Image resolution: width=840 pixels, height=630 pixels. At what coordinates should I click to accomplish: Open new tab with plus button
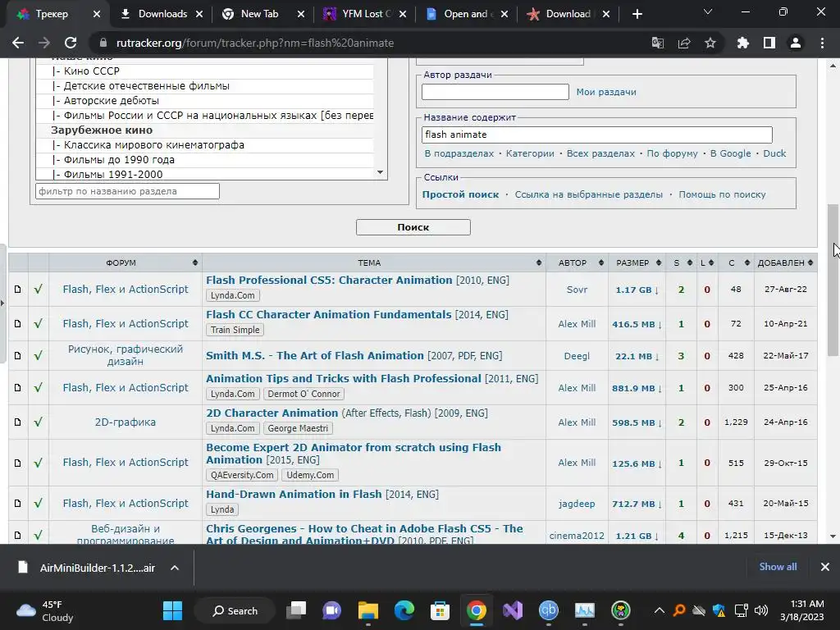637,14
